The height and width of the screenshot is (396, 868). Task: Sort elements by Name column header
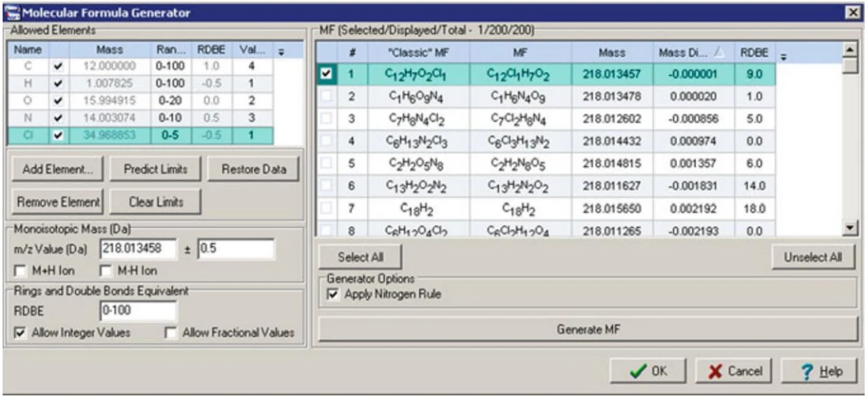pyautogui.click(x=28, y=50)
